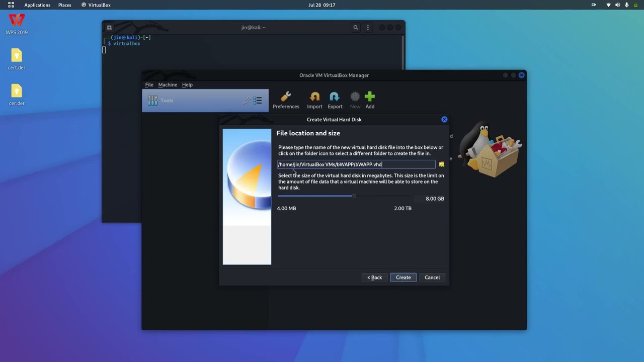Click the green lock tray icon

(x=635, y=5)
